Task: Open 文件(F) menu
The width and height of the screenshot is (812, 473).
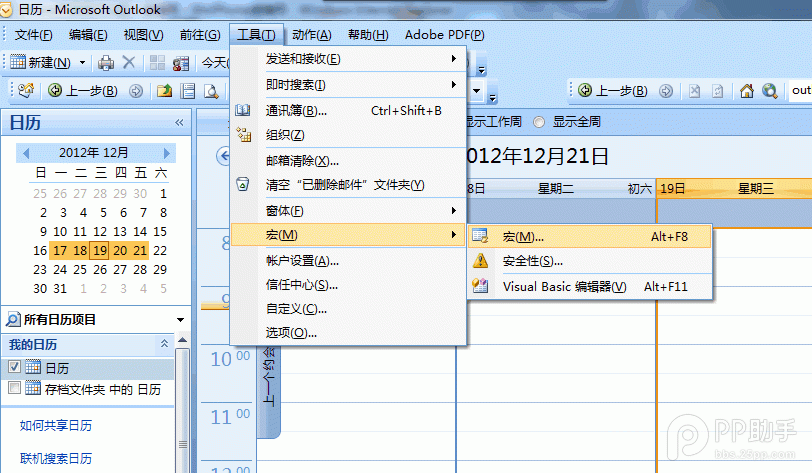Action: click(33, 35)
